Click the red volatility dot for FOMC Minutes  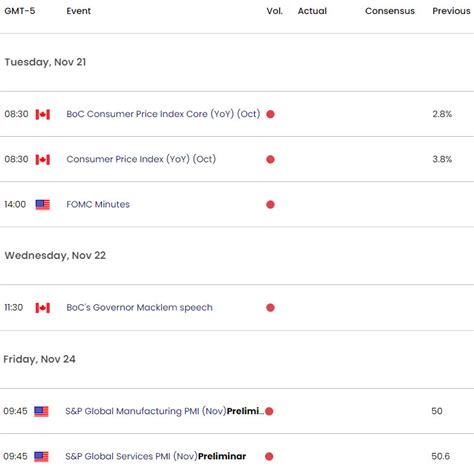coord(270,204)
